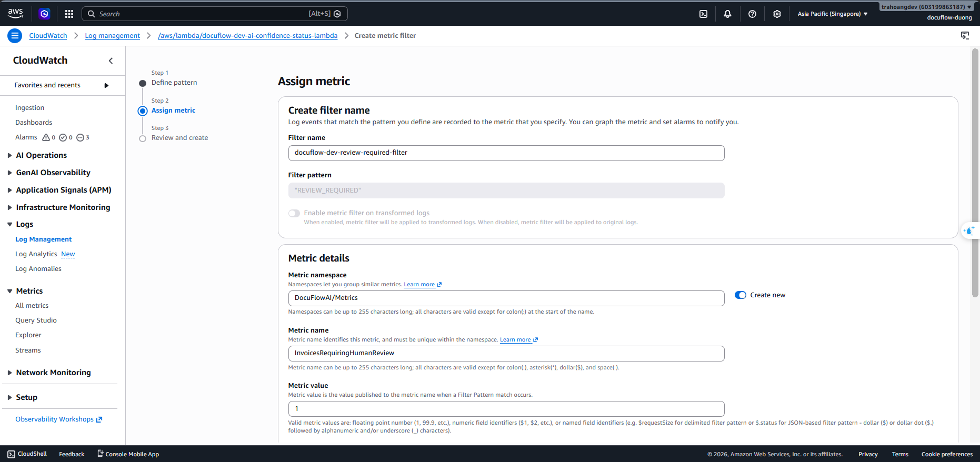This screenshot has width=980, height=462.
Task: Focus the AWS top search box
Action: (x=215, y=14)
